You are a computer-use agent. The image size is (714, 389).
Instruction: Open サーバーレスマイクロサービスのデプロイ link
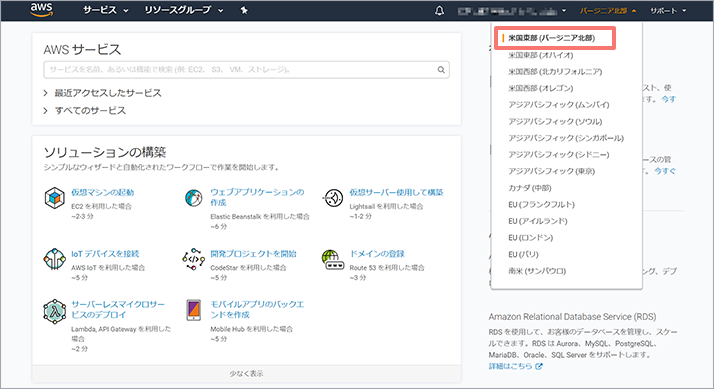click(x=118, y=309)
